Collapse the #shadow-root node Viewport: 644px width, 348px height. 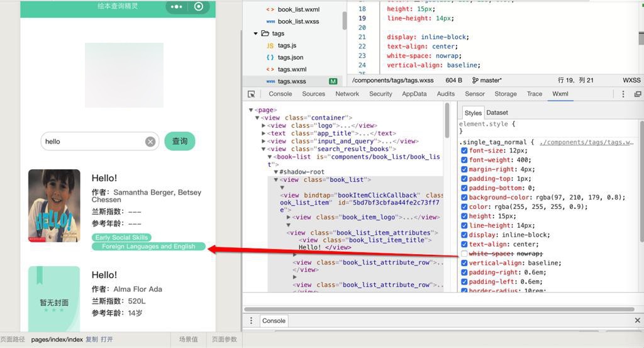pyautogui.click(x=276, y=172)
